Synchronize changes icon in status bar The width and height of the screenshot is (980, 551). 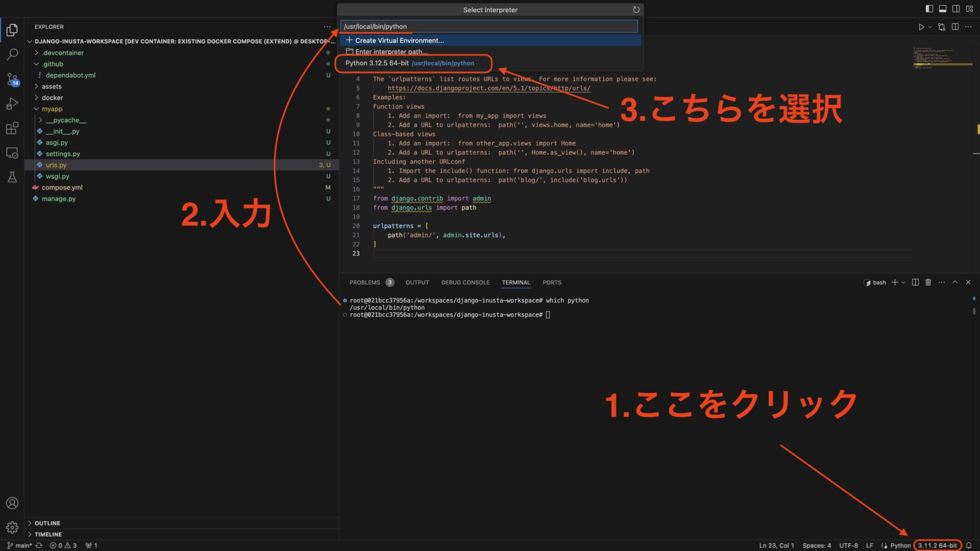coord(39,545)
